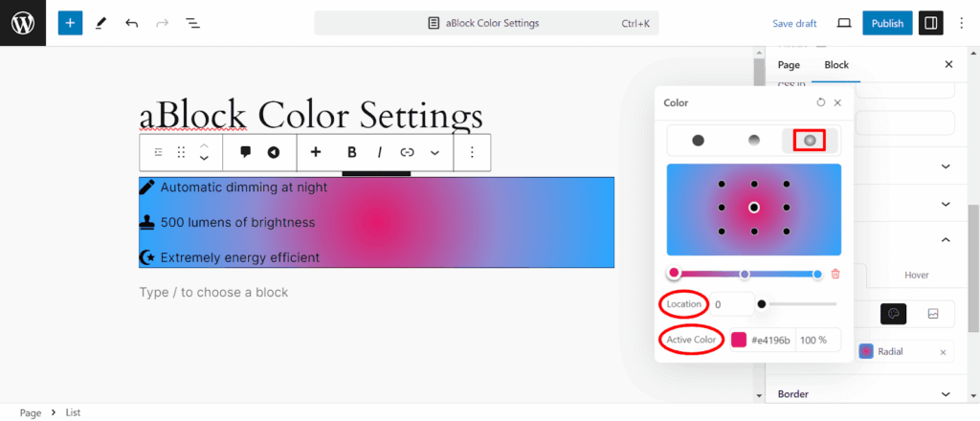Select the blue end gradient stop
980x421 pixels.
point(817,275)
